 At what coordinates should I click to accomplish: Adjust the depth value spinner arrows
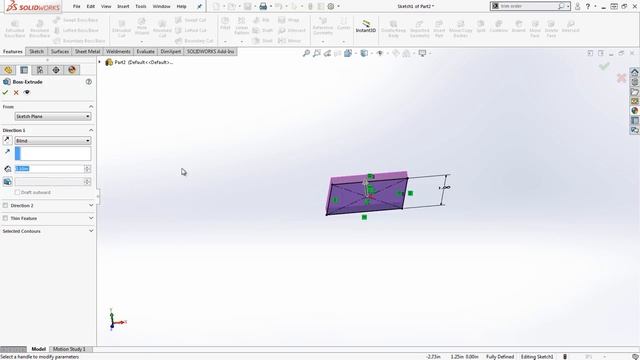click(x=87, y=169)
